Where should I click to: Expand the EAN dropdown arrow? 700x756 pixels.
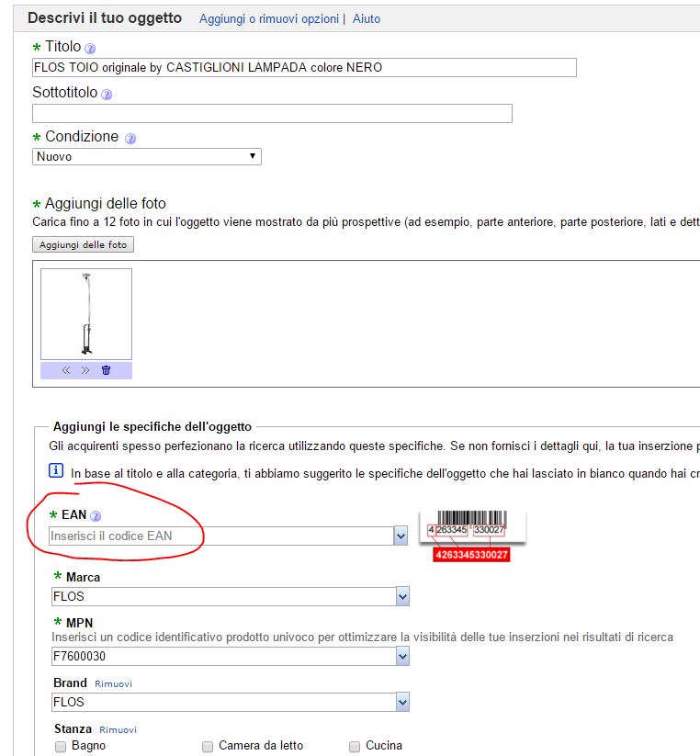(401, 536)
